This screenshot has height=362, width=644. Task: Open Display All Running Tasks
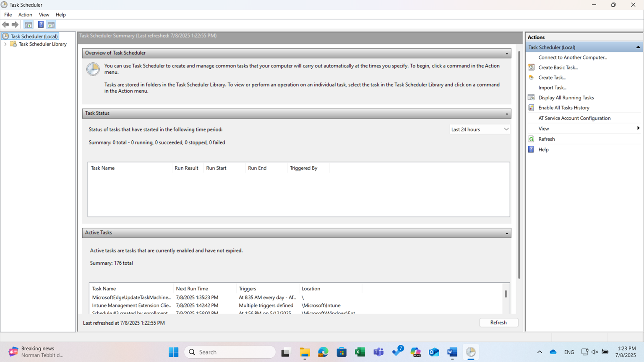566,98
